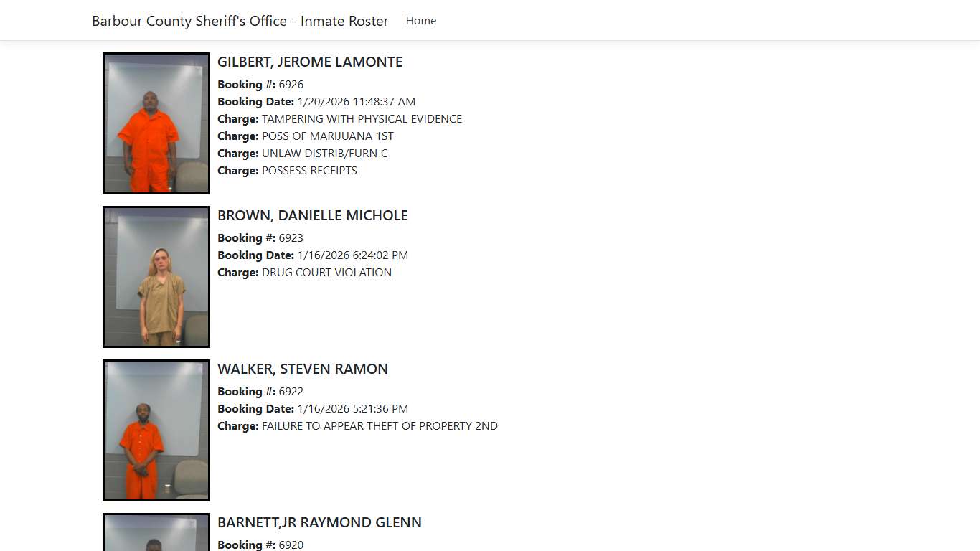
Task: Select the name BARNETT,JR RAYMOND GLENN
Action: pos(319,522)
